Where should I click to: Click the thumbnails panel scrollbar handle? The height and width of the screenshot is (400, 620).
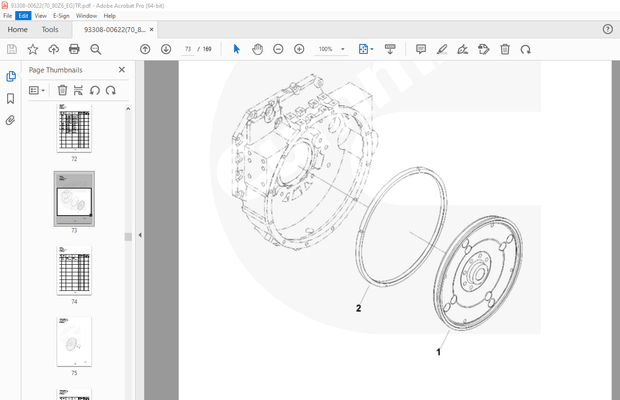pos(128,237)
